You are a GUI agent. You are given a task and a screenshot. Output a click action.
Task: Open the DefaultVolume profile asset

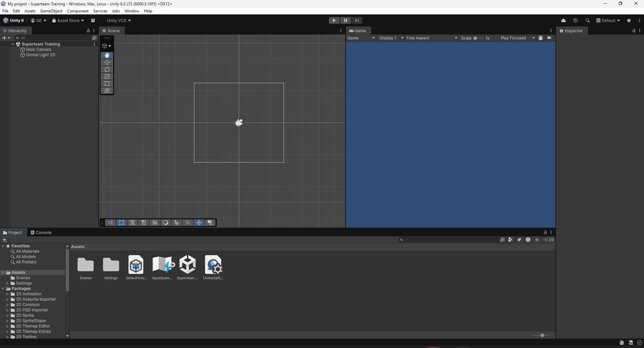pyautogui.click(x=136, y=268)
